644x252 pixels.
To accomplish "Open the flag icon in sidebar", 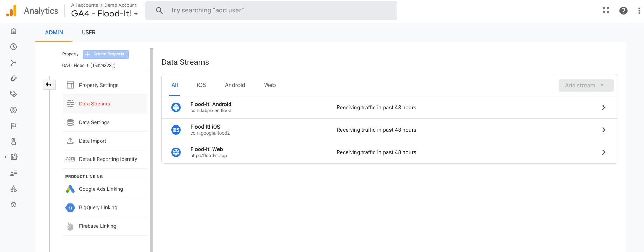I will (14, 126).
